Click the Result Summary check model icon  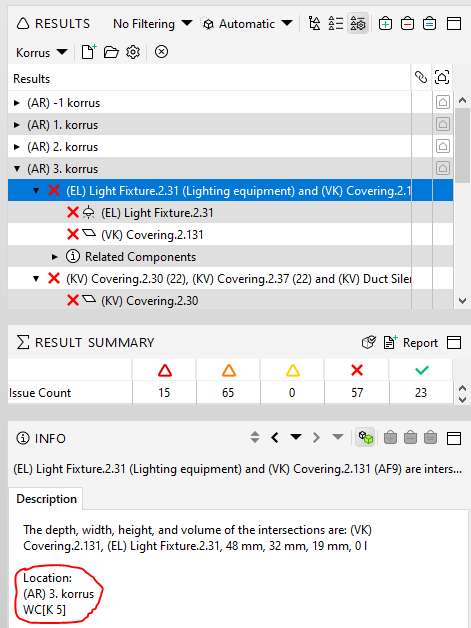368,342
